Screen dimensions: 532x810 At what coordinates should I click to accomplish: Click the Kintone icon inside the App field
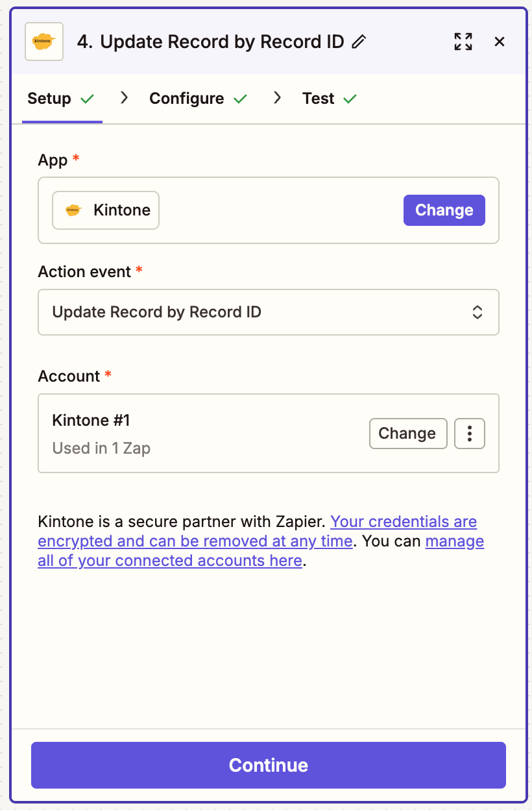coord(71,210)
